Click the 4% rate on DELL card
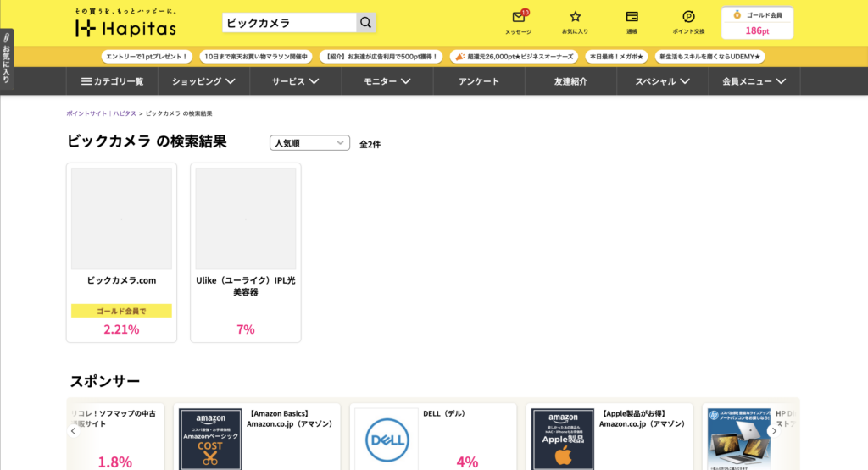 tap(467, 462)
